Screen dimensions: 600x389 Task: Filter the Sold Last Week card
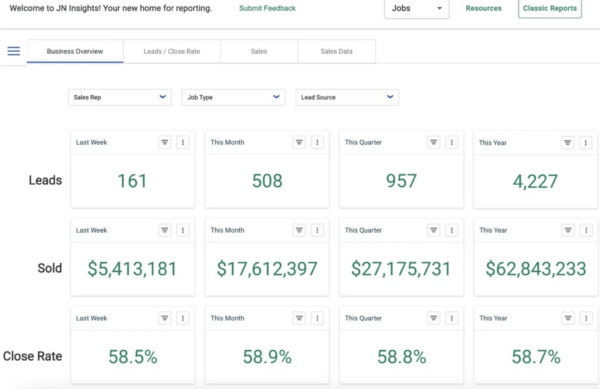click(x=165, y=230)
